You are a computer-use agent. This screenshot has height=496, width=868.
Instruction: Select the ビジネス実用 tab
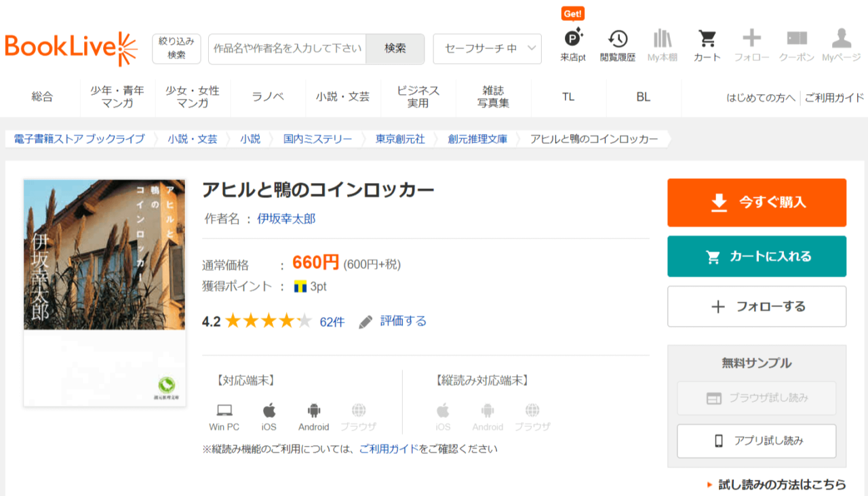click(418, 97)
